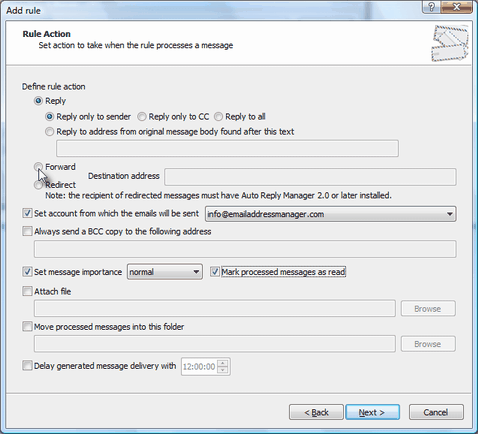Toggle Set message importance checkbox

(x=27, y=272)
